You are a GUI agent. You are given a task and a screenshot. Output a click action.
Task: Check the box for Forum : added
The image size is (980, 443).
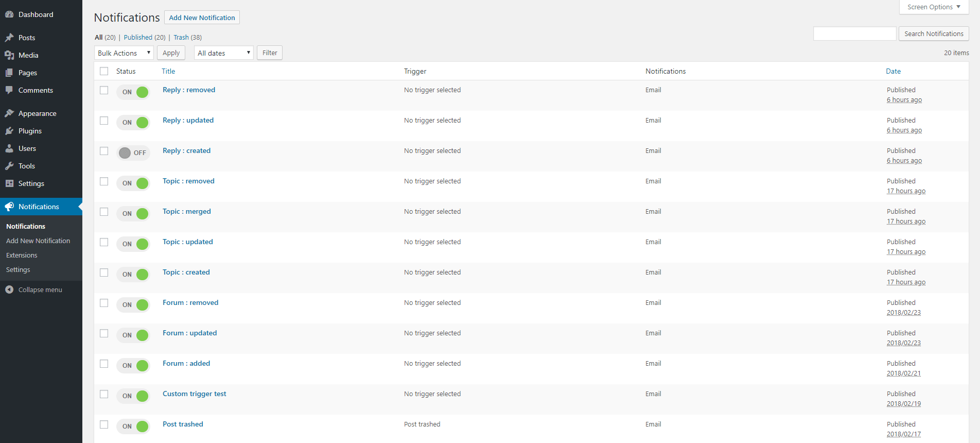(x=104, y=364)
